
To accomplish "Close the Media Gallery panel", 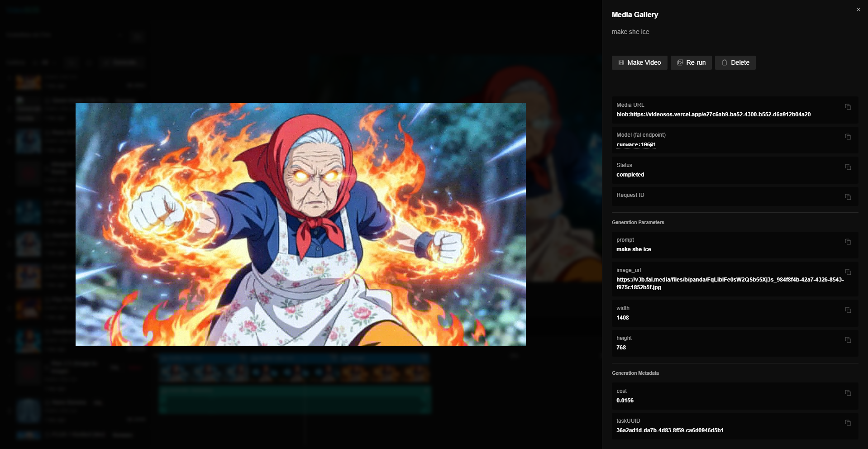I will click(858, 10).
